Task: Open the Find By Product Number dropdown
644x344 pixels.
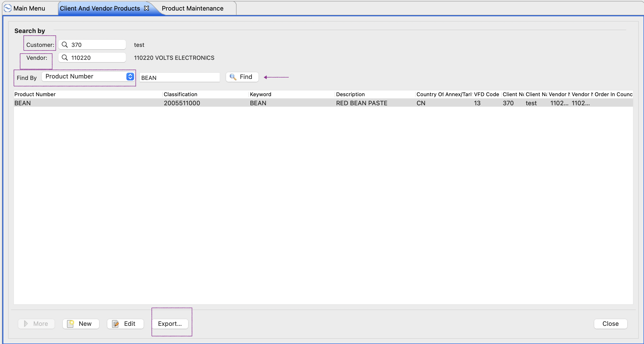Action: coord(88,77)
